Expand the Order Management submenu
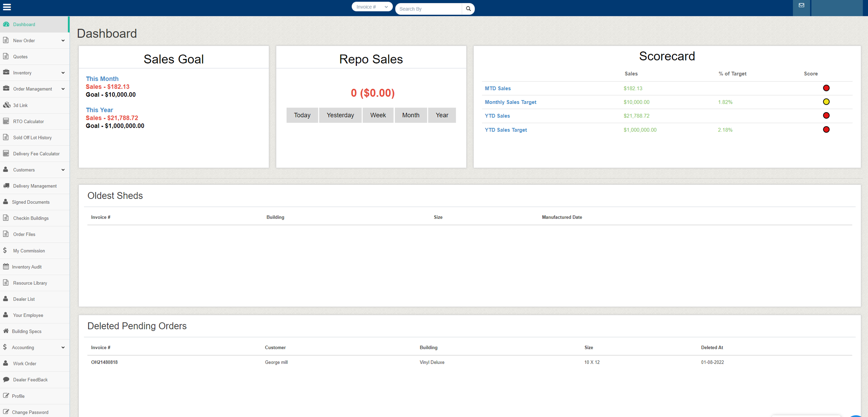Image resolution: width=868 pixels, height=417 pixels. pos(63,89)
